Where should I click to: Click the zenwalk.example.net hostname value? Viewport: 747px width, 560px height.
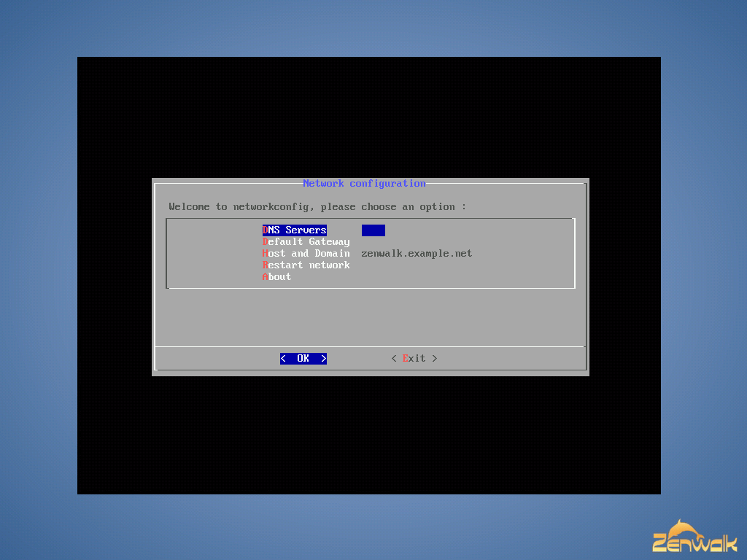point(417,254)
